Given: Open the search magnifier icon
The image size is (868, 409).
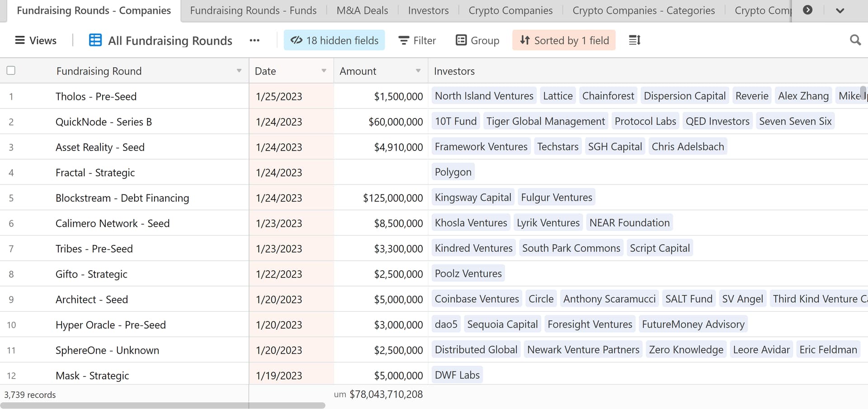Looking at the screenshot, I should click(x=855, y=40).
